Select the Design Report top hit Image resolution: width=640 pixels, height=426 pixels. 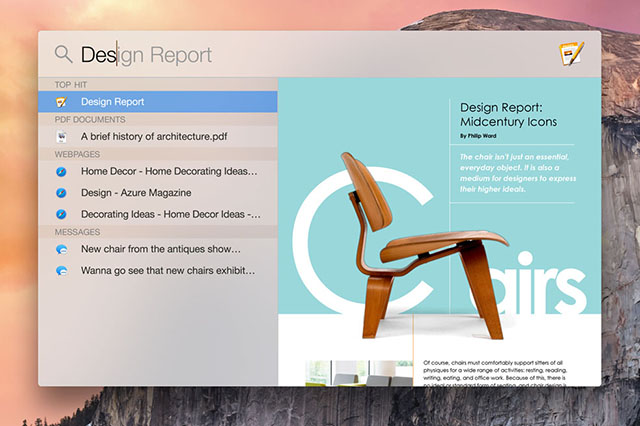tap(113, 102)
